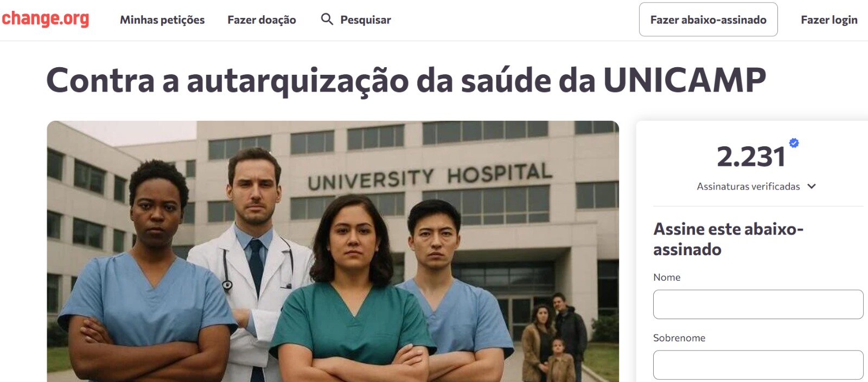868x382 pixels.
Task: Click the change.org logo
Action: click(x=46, y=19)
